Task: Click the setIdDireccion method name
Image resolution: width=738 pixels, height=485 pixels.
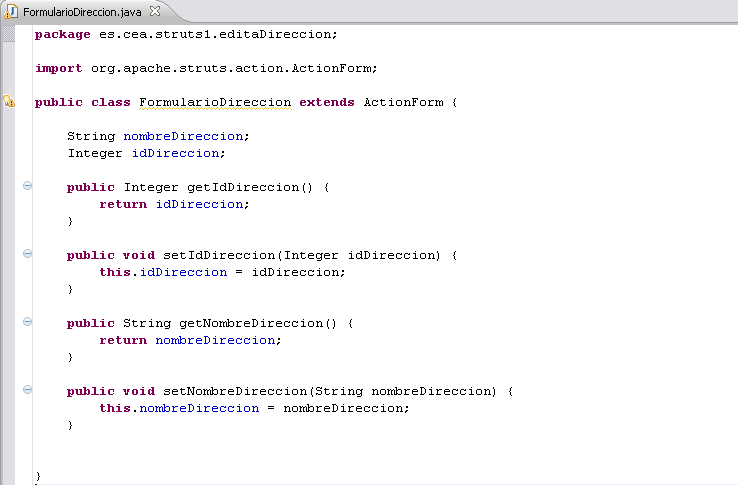Action: [219, 255]
